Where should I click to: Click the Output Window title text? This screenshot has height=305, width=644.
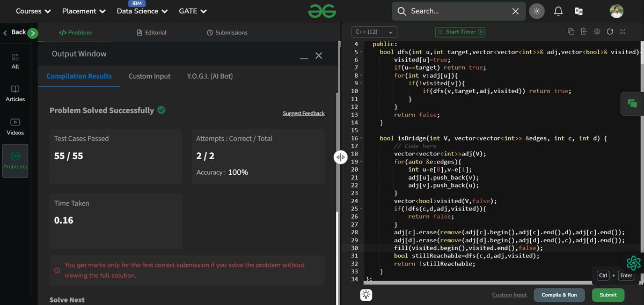(x=79, y=54)
